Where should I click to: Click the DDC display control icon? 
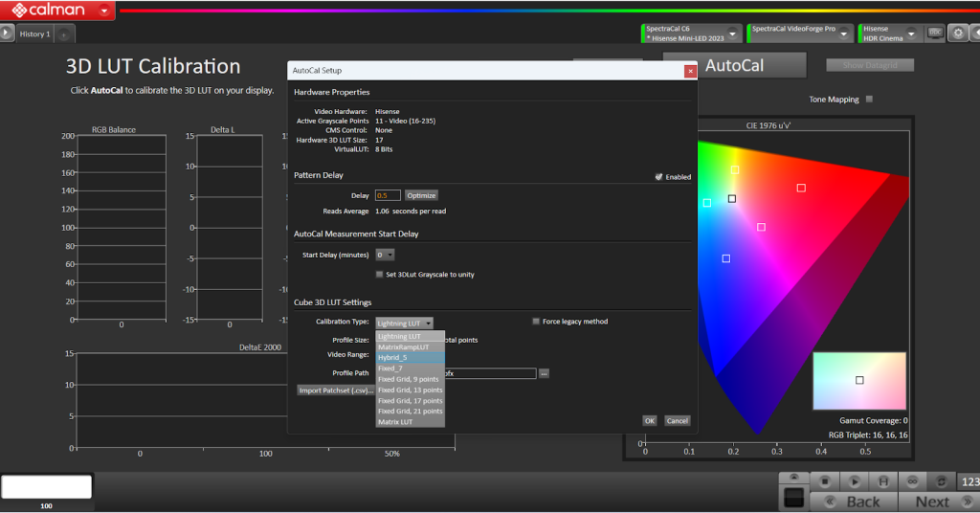point(935,33)
